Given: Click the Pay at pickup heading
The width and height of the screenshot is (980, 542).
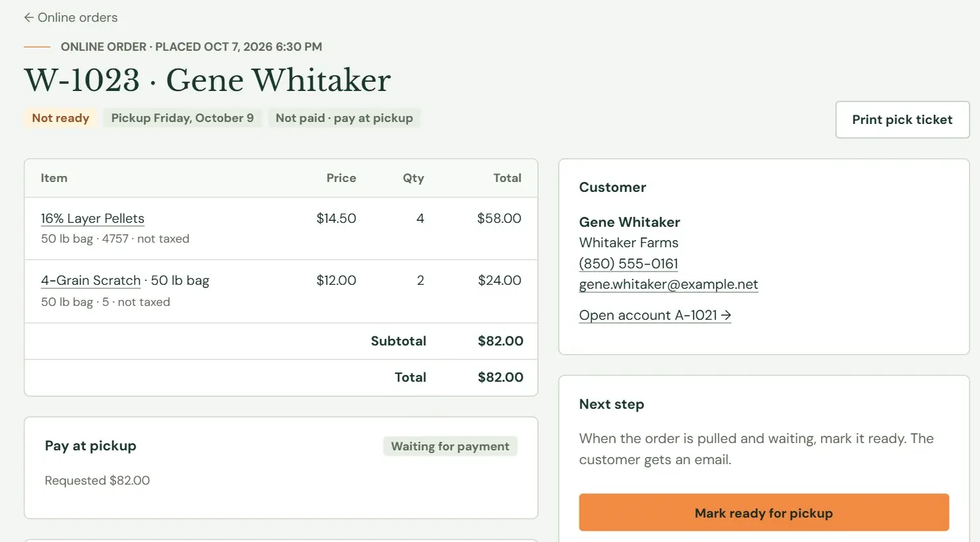Looking at the screenshot, I should (90, 446).
